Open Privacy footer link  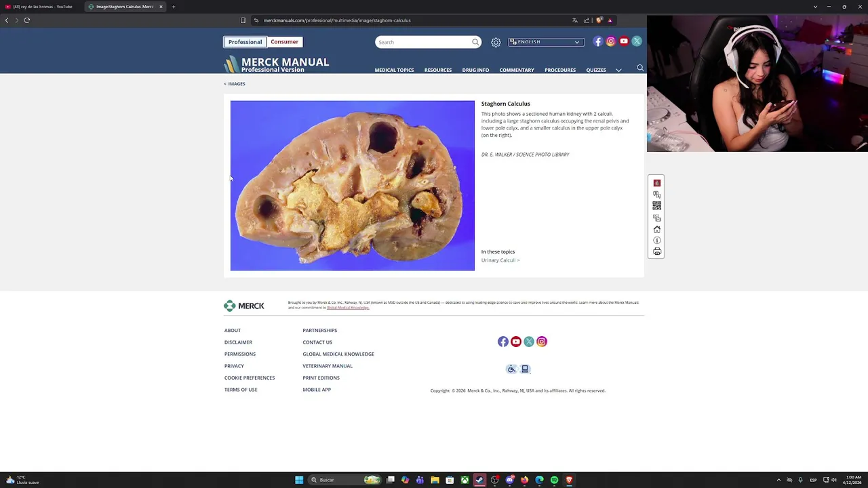pyautogui.click(x=234, y=366)
